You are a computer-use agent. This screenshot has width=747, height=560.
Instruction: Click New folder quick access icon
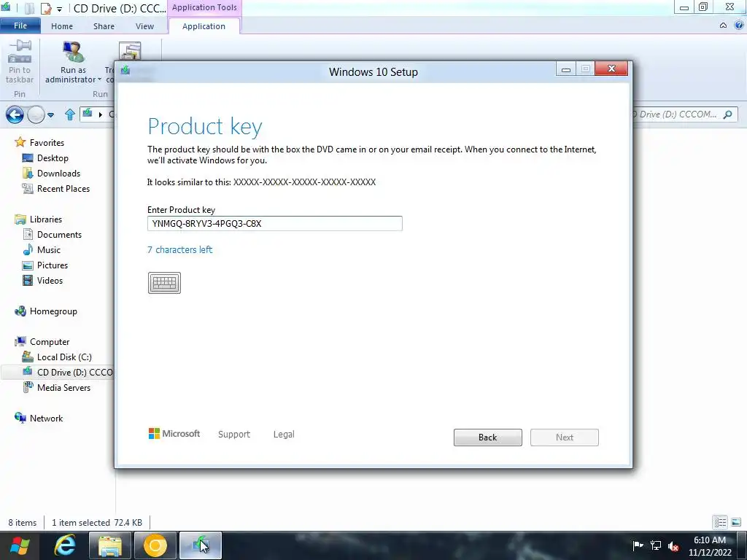click(29, 8)
